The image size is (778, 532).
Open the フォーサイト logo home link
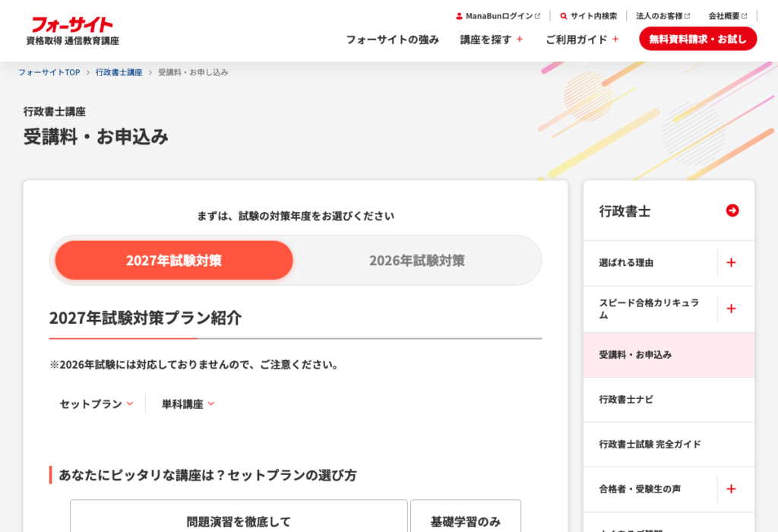pos(72,30)
